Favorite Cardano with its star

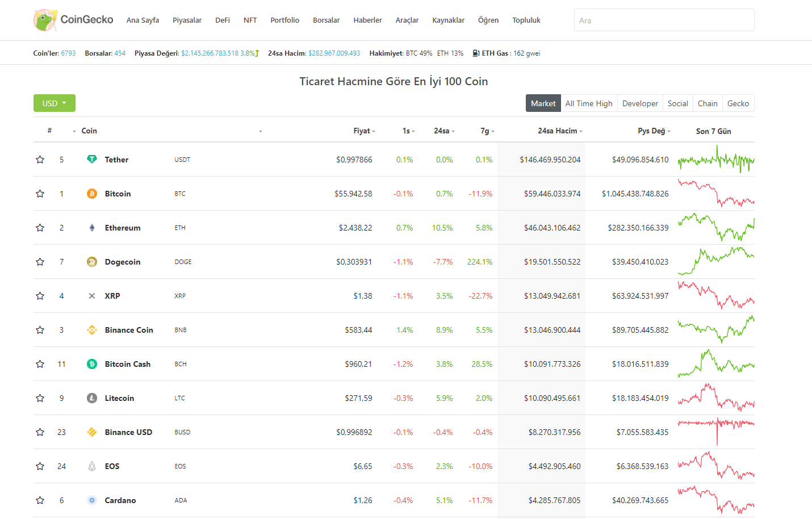pos(40,500)
